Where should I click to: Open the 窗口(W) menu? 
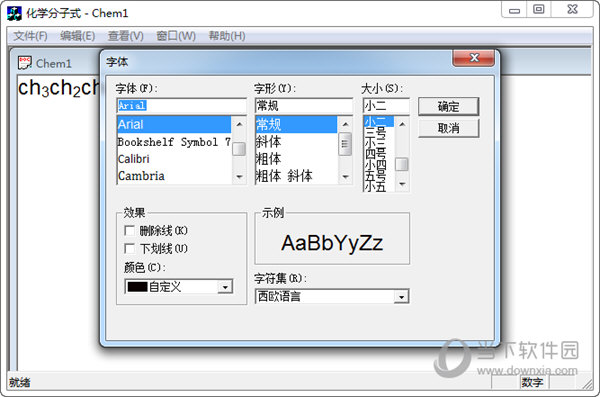[x=176, y=36]
